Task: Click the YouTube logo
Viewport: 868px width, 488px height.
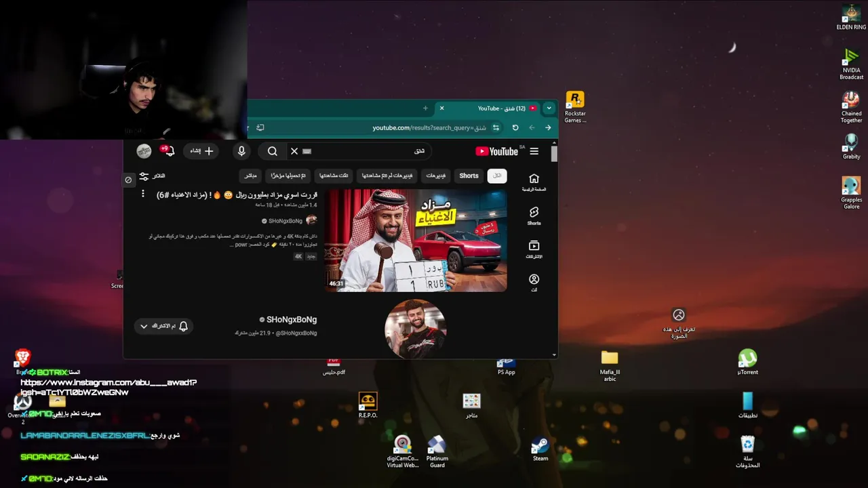Action: click(497, 151)
